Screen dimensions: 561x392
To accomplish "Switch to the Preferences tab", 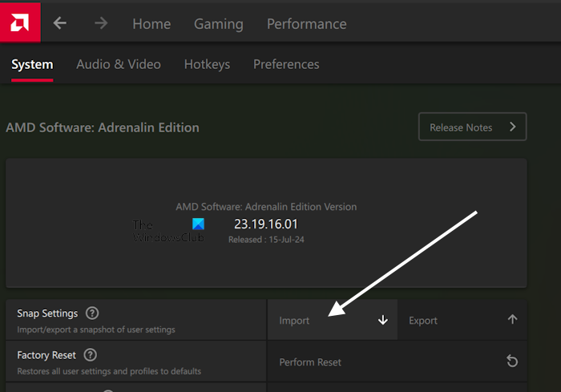I will pyautogui.click(x=286, y=65).
